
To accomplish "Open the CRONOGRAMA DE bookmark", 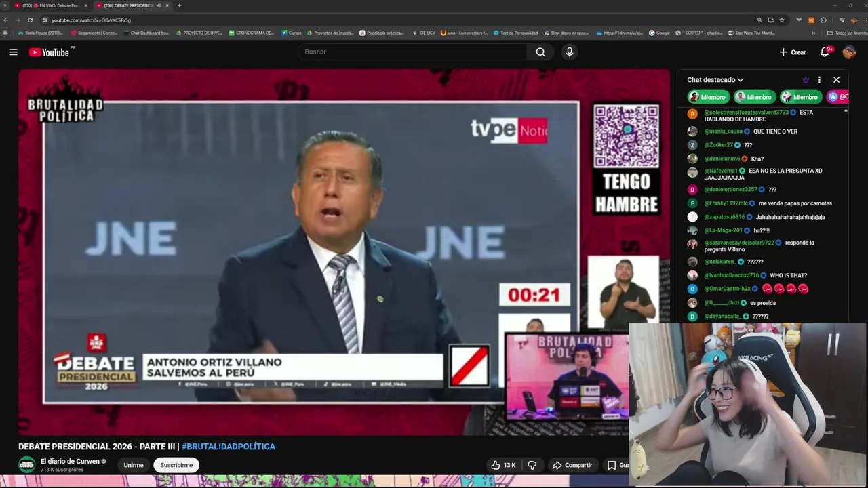I will (x=252, y=33).
